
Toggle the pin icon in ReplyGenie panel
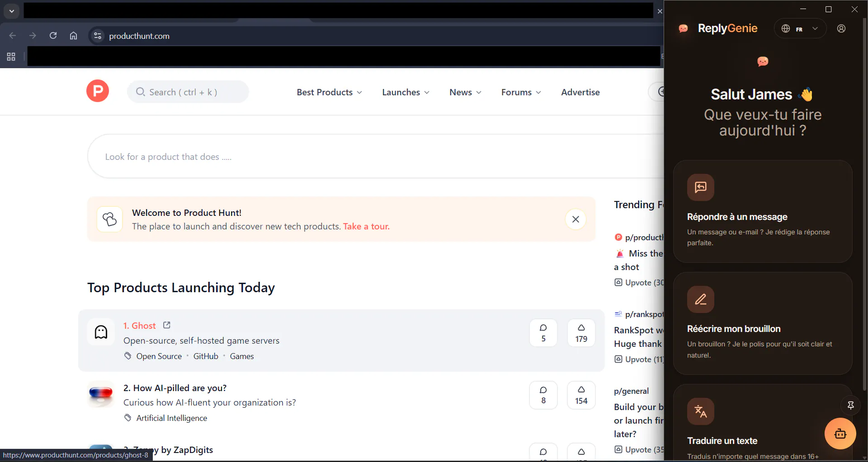tap(850, 405)
